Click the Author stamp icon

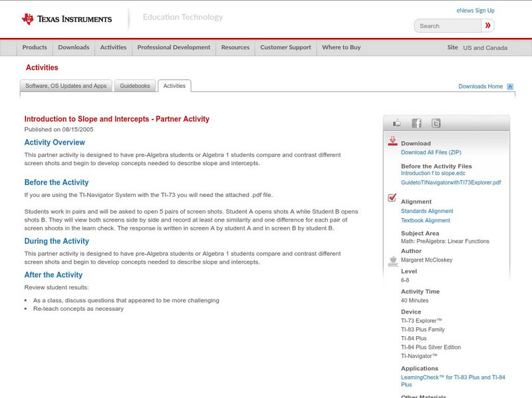pyautogui.click(x=393, y=261)
